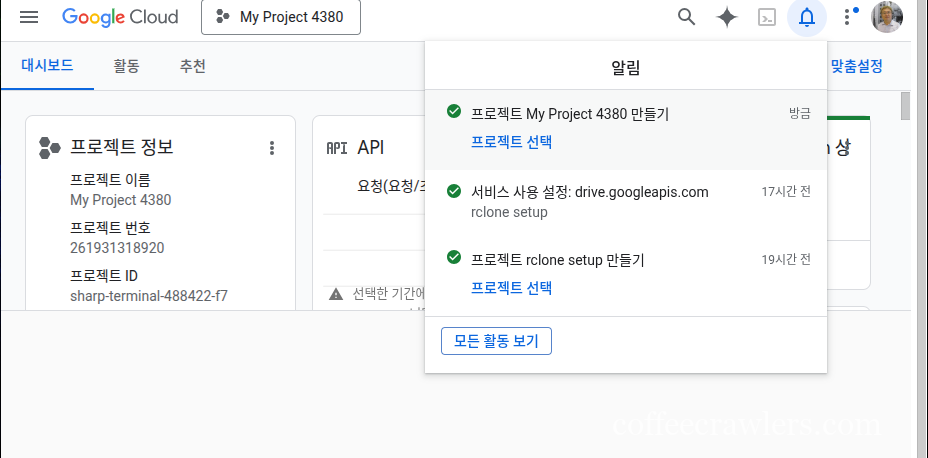The width and height of the screenshot is (928, 458).
Task: Open the Gemini sparkle assistant icon
Action: point(727,17)
